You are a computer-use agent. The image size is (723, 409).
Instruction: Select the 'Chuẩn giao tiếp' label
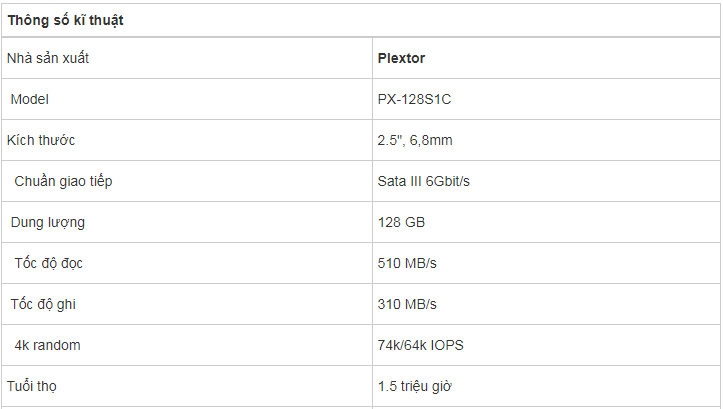click(x=63, y=181)
